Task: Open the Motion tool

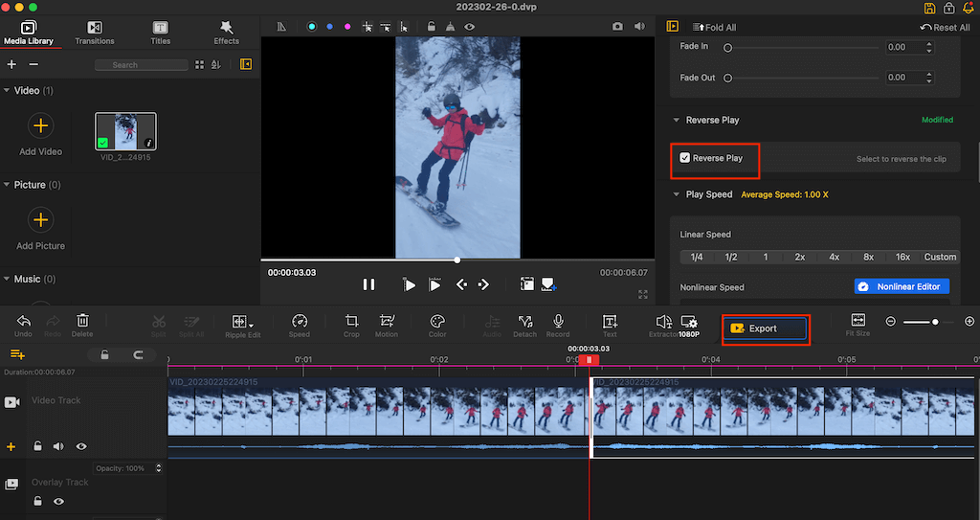Action: (x=387, y=322)
